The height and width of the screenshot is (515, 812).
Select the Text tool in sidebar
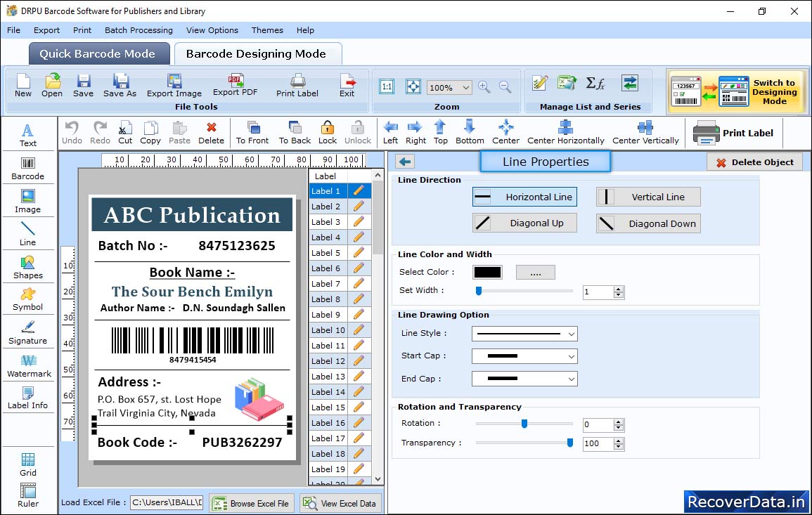(28, 135)
